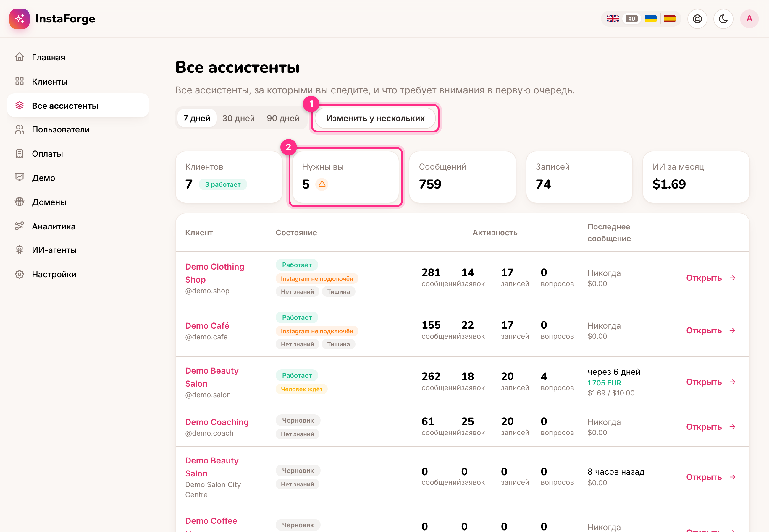Screen dimensions: 769x532
Task: Switch language to English flag
Action: 613,19
